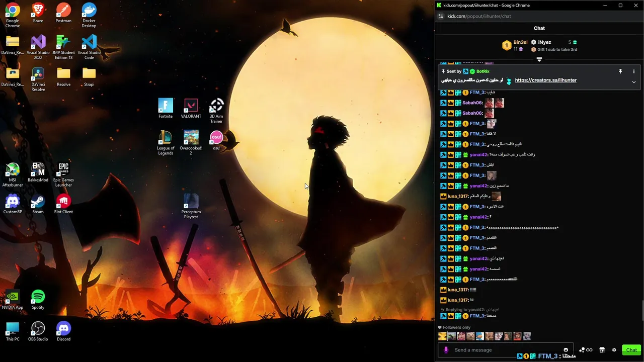Click second gifter iNyez name
The height and width of the screenshot is (362, 644).
click(x=544, y=42)
